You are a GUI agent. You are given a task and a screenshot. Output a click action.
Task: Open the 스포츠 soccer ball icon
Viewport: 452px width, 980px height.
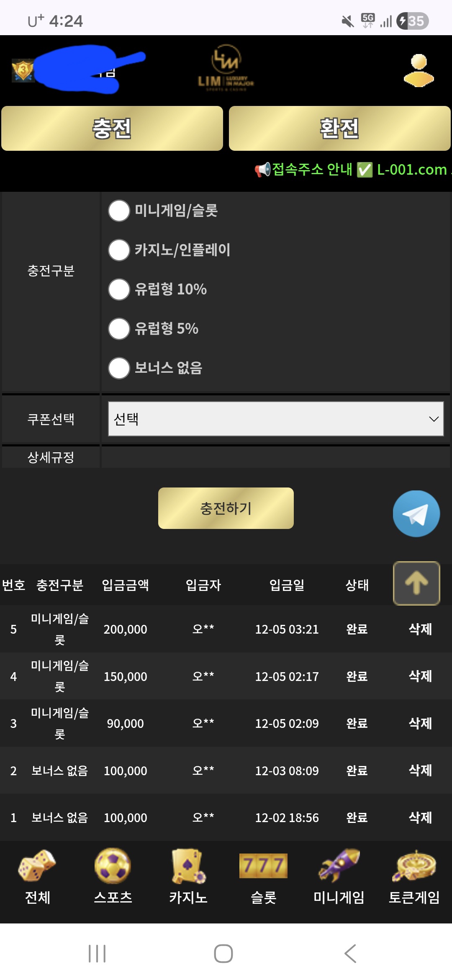113,866
